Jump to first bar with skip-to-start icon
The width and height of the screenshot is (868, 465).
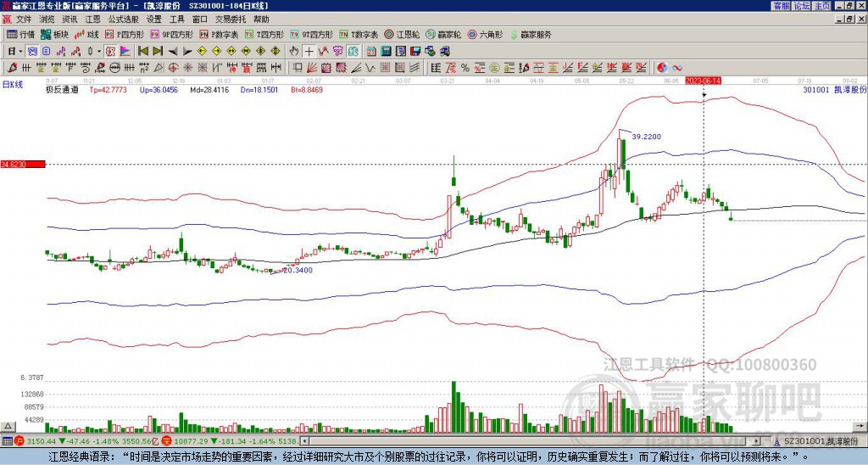coord(143,52)
